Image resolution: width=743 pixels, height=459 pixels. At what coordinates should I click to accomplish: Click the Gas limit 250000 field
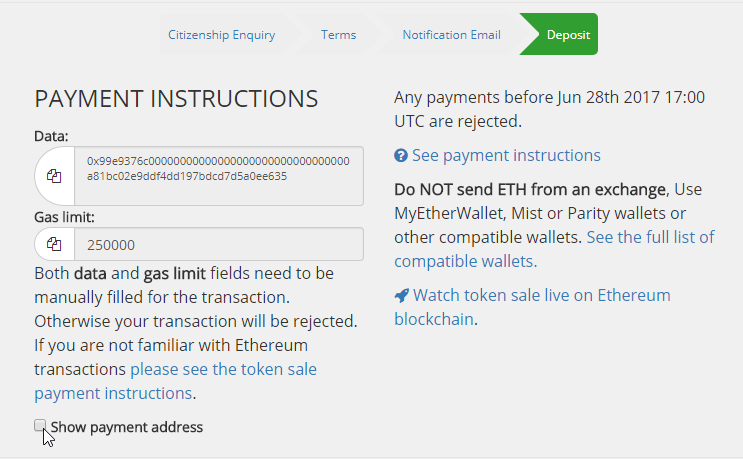tap(219, 244)
